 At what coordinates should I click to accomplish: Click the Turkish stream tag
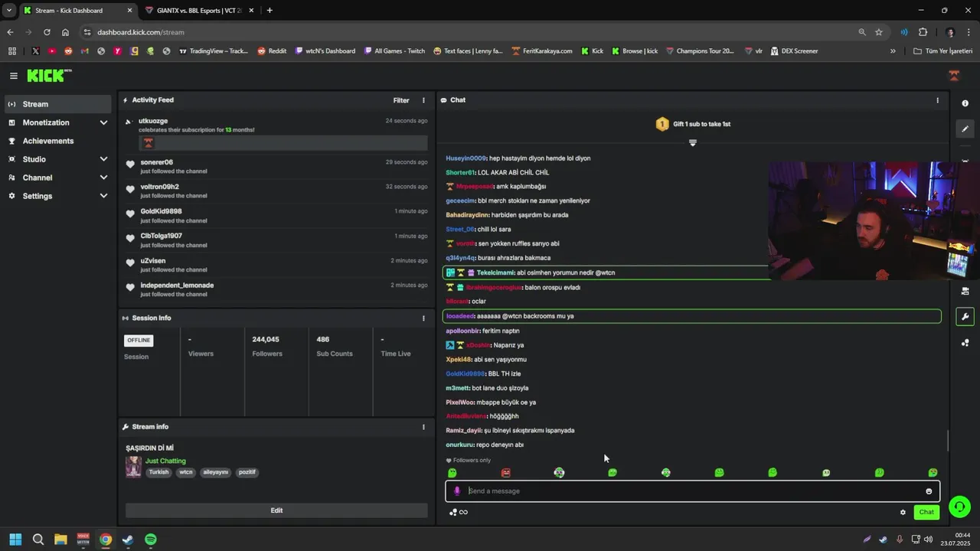coord(158,472)
